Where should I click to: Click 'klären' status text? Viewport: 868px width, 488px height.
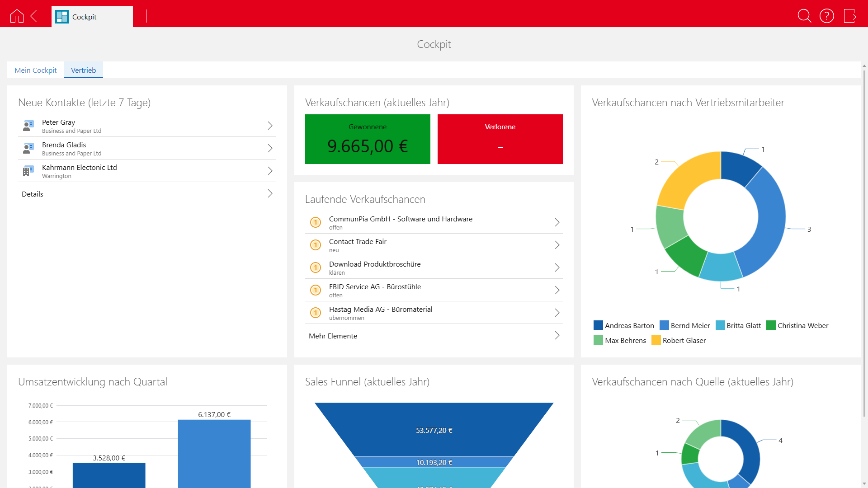coord(337,273)
